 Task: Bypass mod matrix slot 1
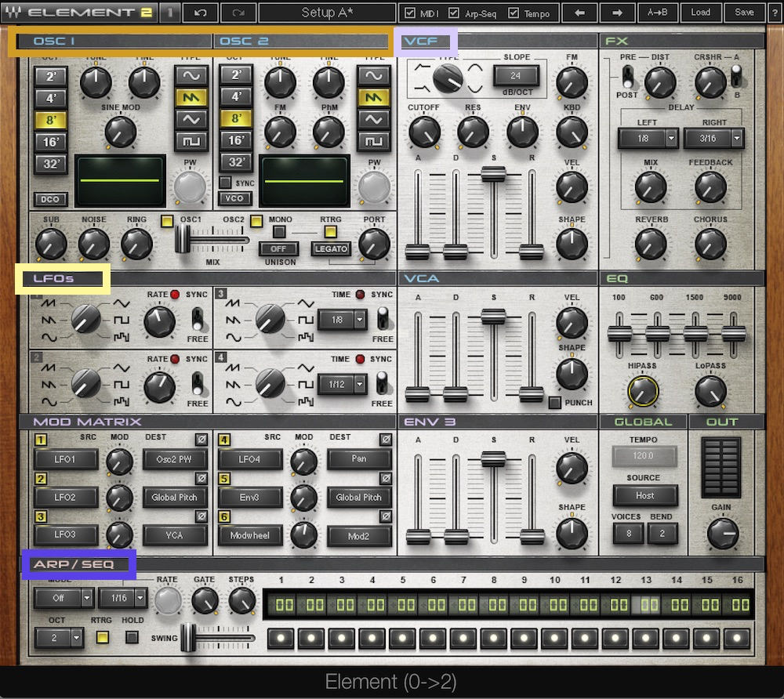click(201, 439)
